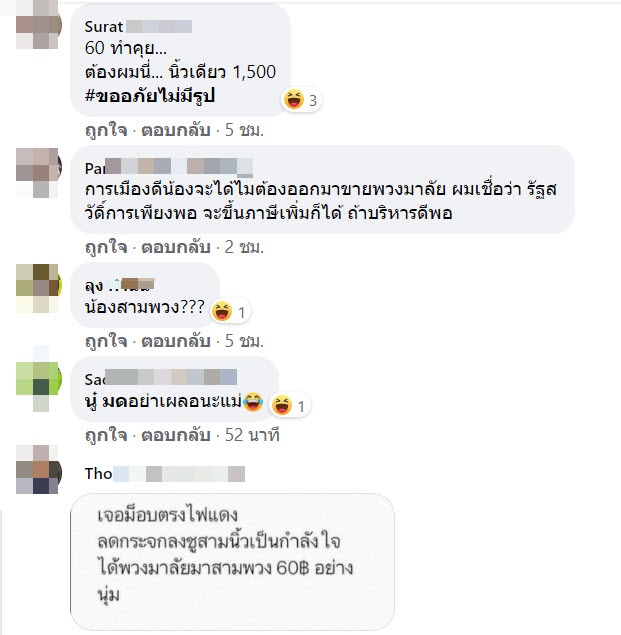Open the haha reaction count on Surat's comment

301,100
